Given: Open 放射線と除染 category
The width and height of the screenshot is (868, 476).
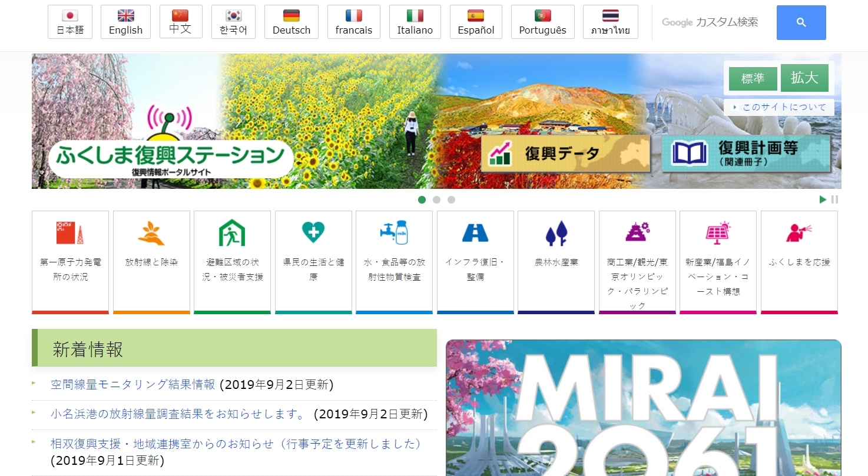Looking at the screenshot, I should (151, 262).
